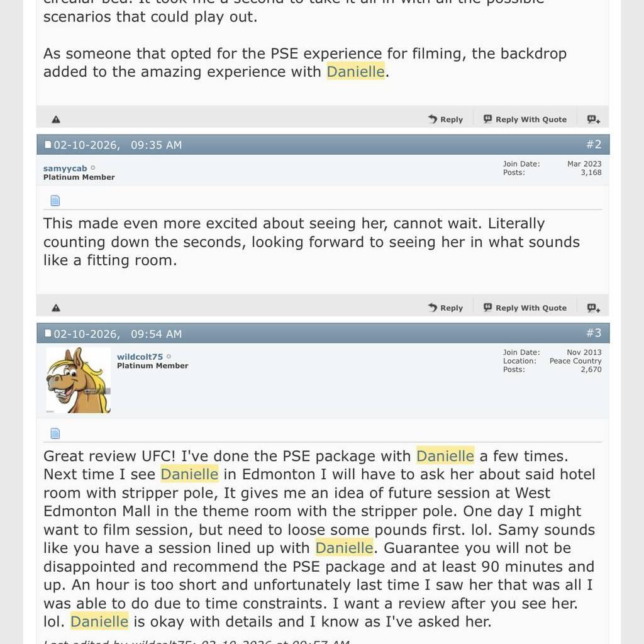Click wildcolt75's online status indicator
This screenshot has height=644, width=644.
pyautogui.click(x=169, y=357)
